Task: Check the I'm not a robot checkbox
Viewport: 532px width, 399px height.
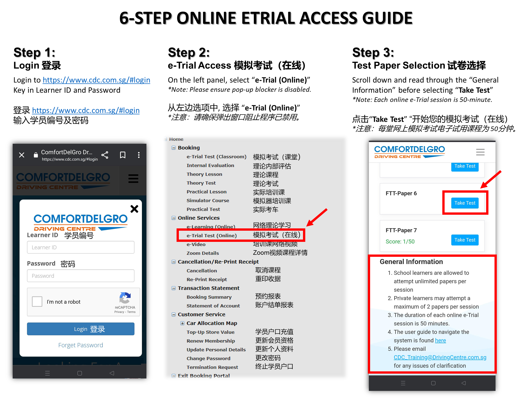Action: 37,302
